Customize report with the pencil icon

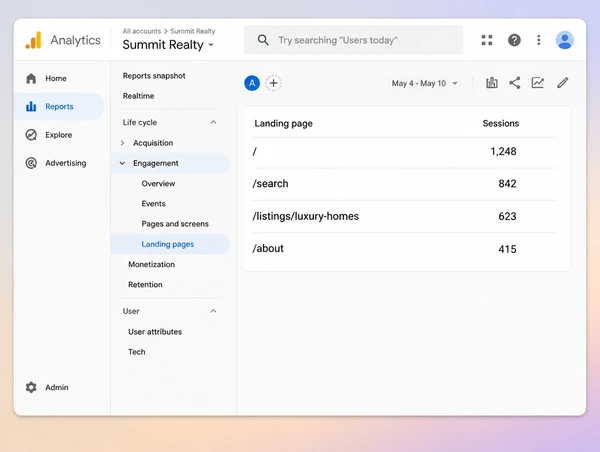tap(562, 83)
